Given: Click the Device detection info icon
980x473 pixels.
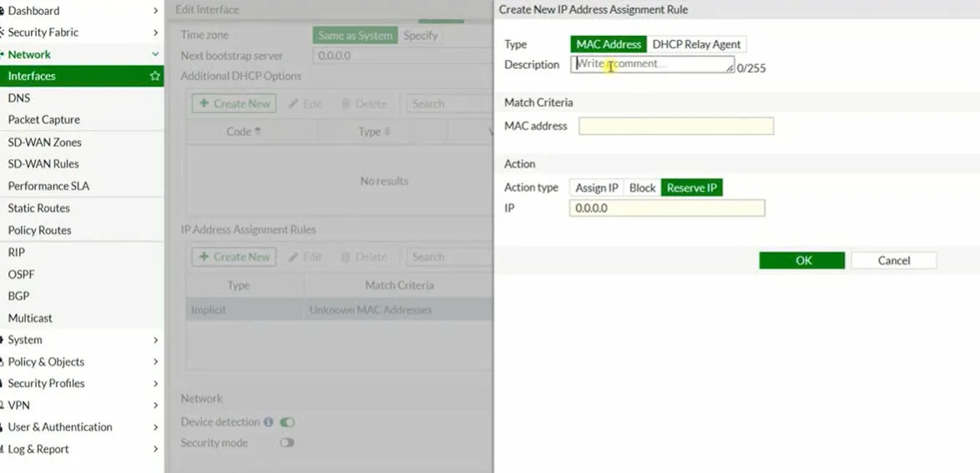Looking at the screenshot, I should click(268, 422).
